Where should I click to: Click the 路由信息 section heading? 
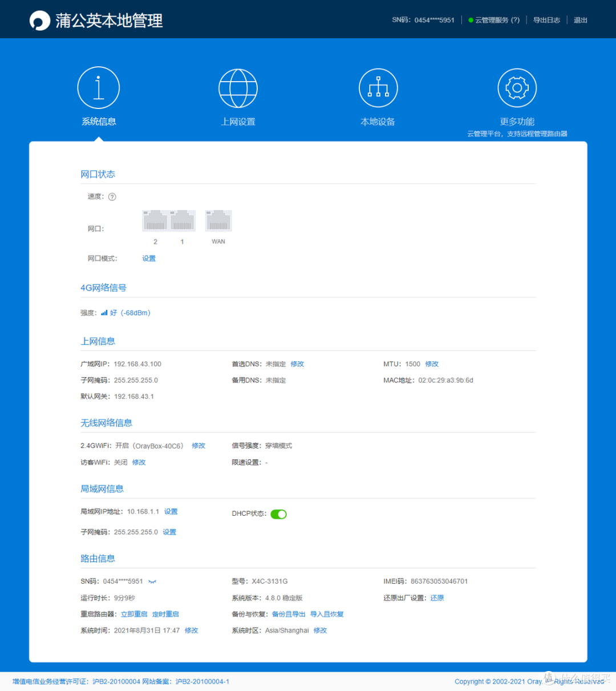coord(98,558)
